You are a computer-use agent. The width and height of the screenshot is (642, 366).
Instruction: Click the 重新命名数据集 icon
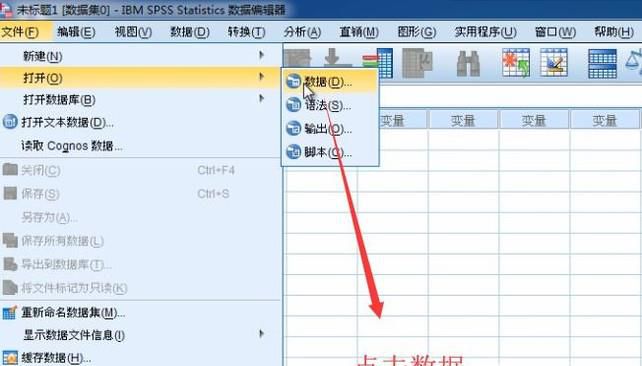(10, 313)
